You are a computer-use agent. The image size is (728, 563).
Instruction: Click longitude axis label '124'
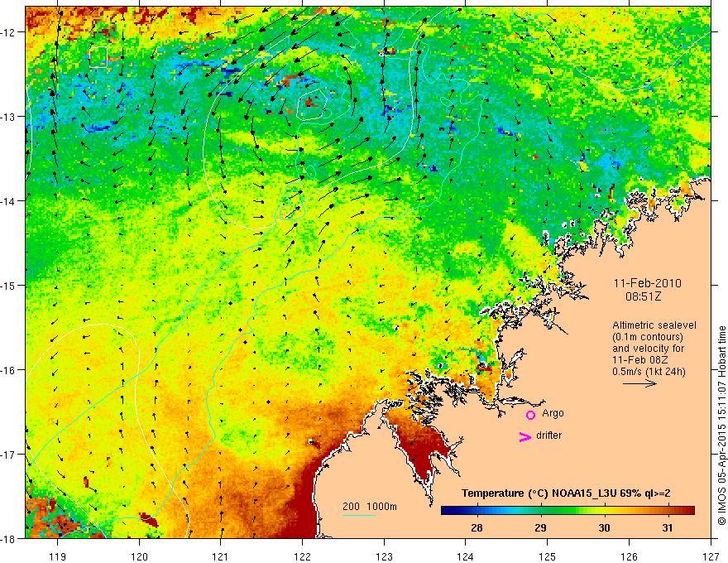[x=466, y=556]
